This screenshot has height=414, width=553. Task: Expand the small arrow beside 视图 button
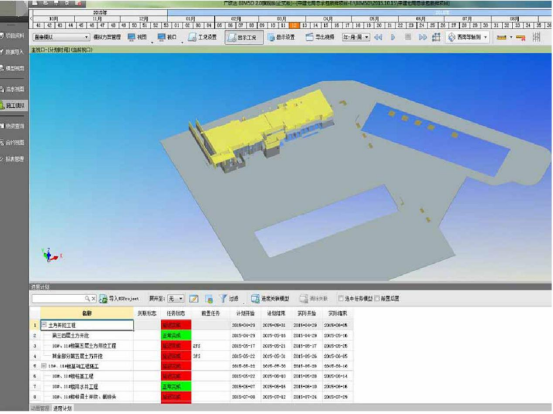pos(152,42)
